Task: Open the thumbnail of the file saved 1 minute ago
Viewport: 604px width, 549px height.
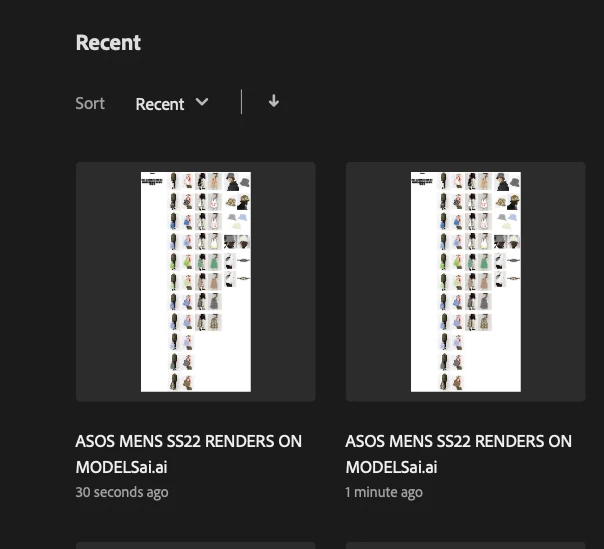Action: click(466, 282)
